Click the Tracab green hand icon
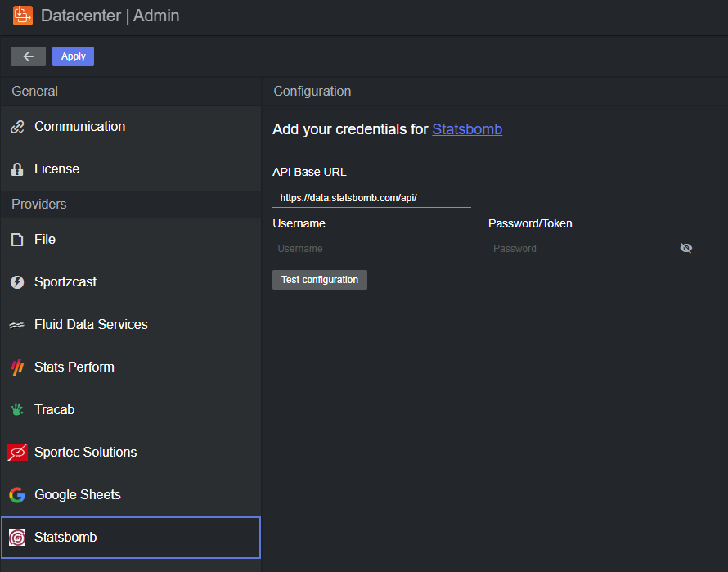 (x=17, y=410)
